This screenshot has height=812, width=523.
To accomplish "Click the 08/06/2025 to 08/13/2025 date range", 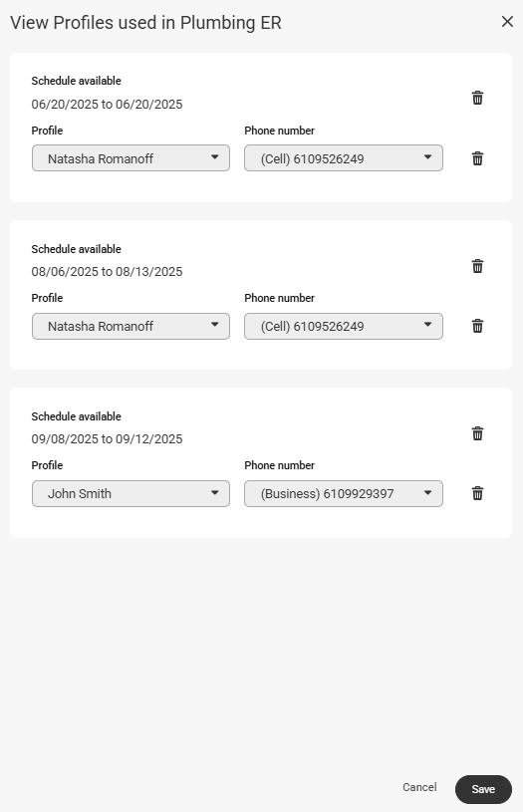I will coord(107,271).
